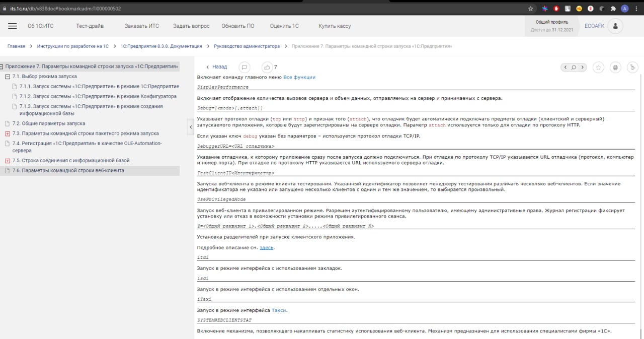Expand section 7.5 plus box
This screenshot has width=644, height=339.
tap(8, 161)
